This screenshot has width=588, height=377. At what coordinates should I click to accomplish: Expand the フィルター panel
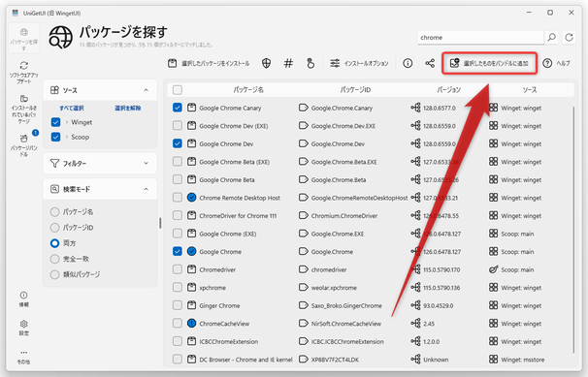(146, 163)
